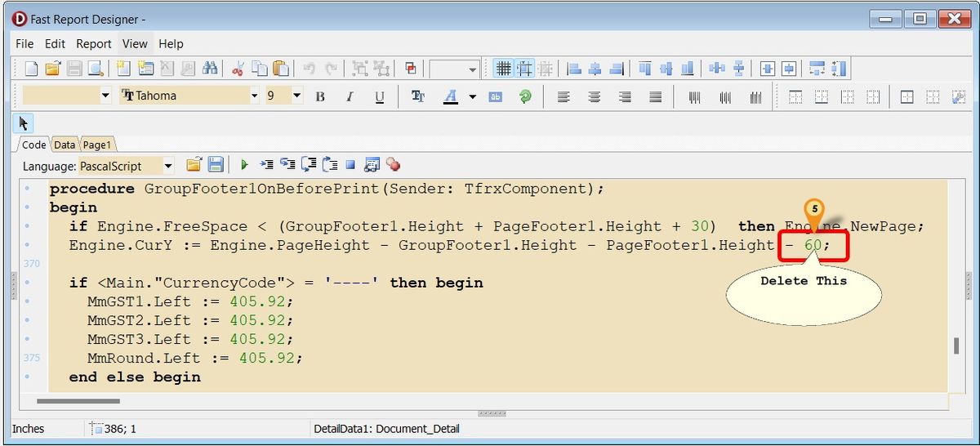
Task: Click the Add Breakpoint red icon
Action: point(394,165)
